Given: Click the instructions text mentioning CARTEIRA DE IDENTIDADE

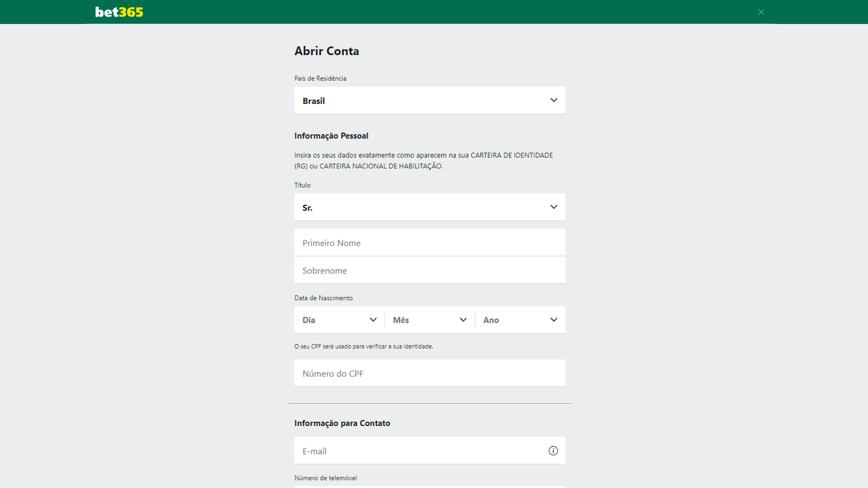Looking at the screenshot, I should coord(424,161).
